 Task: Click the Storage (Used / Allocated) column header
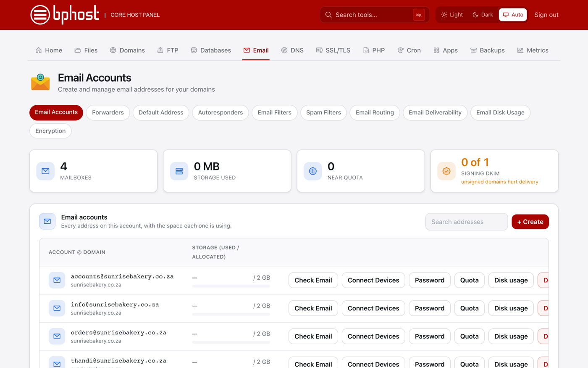(x=215, y=252)
